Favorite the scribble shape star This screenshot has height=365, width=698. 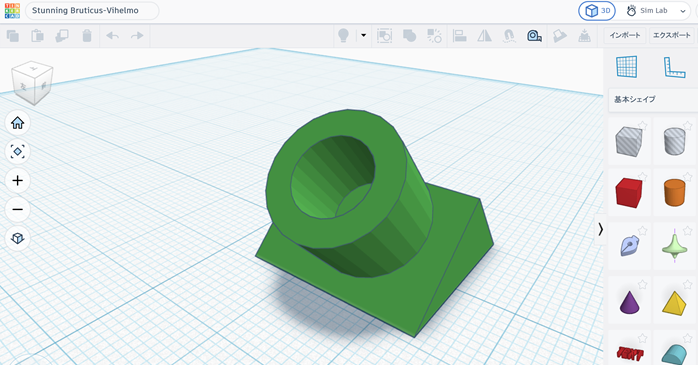[642, 231]
